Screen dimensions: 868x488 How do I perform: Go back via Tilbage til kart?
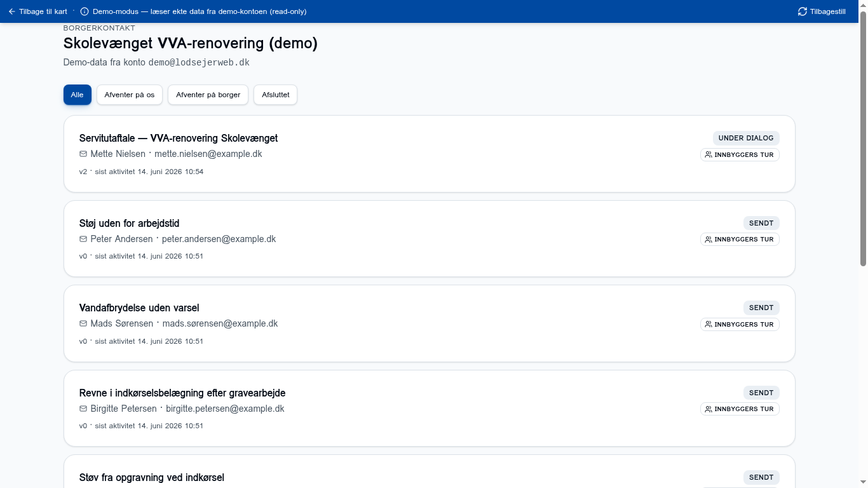tap(37, 11)
